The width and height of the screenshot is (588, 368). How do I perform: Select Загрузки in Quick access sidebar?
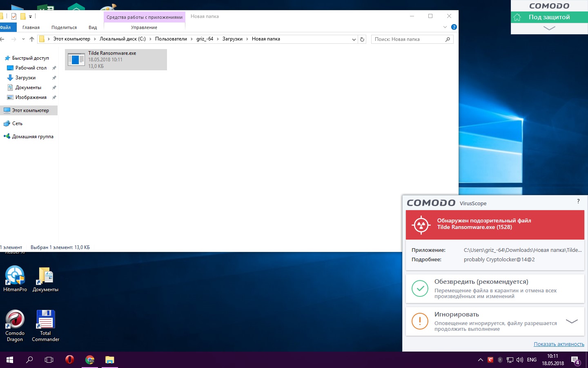pyautogui.click(x=25, y=78)
